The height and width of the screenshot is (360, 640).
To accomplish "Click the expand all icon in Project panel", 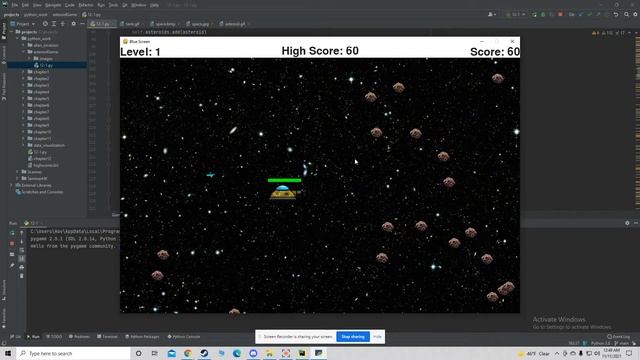I will point(54,24).
